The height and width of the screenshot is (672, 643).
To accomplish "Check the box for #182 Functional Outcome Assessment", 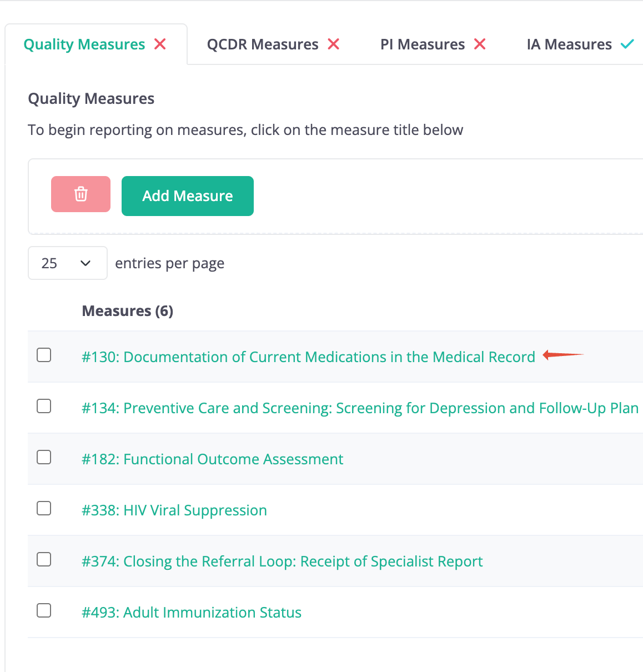I will coord(44,457).
